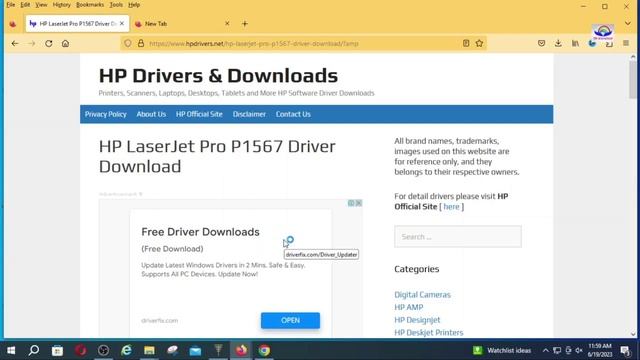Image resolution: width=640 pixels, height=360 pixels.
Task: Click the AdChoices info icon on ad
Action: tap(351, 203)
